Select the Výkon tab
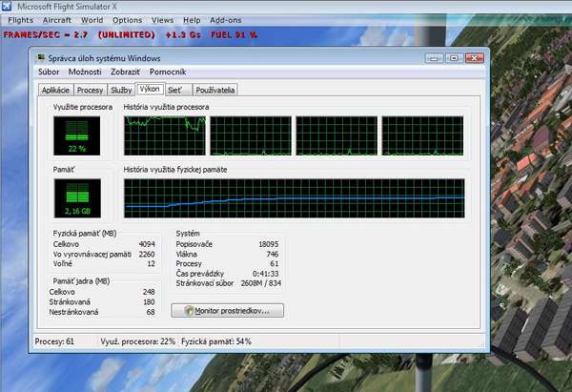The height and width of the screenshot is (392, 572). [x=150, y=89]
